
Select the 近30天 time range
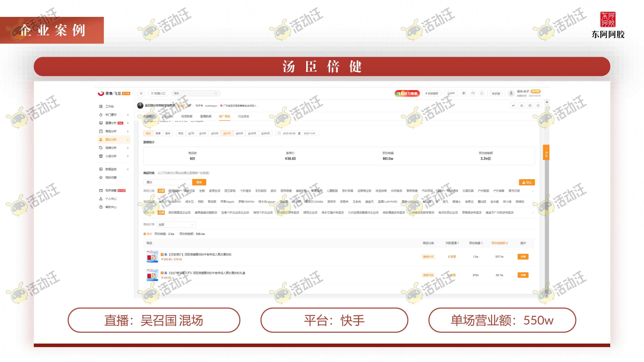click(x=214, y=133)
